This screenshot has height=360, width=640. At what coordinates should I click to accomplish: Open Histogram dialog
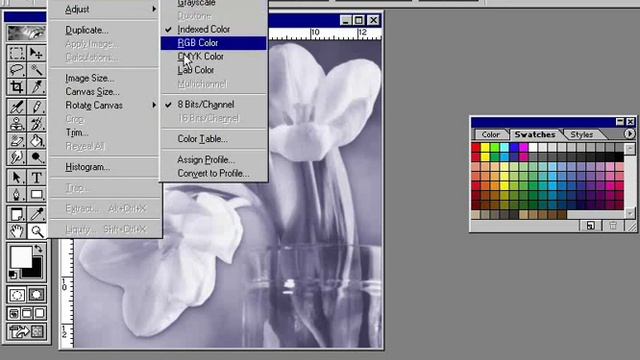(x=104, y=167)
